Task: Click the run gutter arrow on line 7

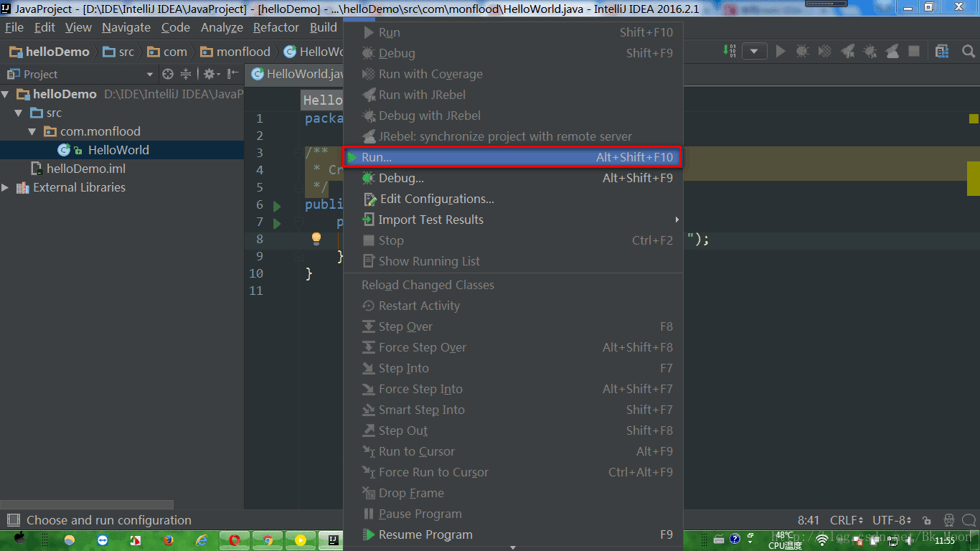Action: click(277, 223)
